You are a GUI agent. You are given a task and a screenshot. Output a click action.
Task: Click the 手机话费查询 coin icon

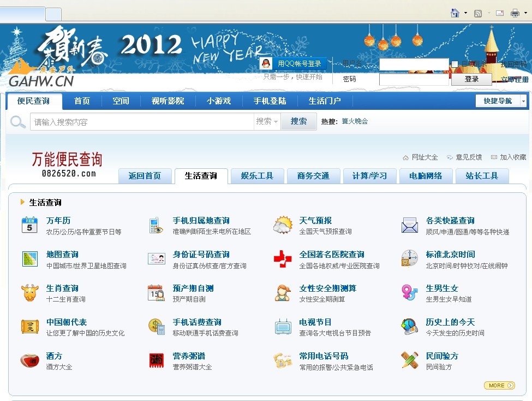tap(157, 327)
